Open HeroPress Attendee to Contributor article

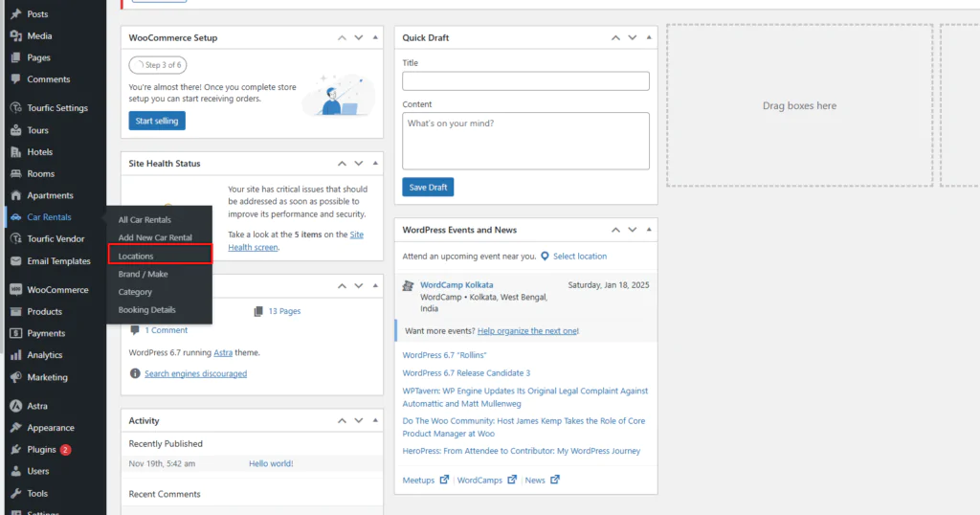pyautogui.click(x=522, y=451)
